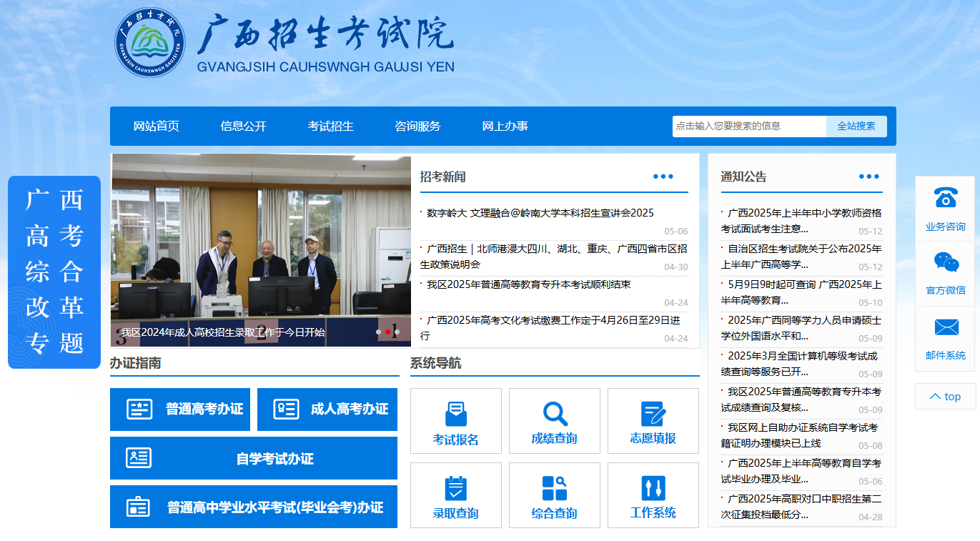Open the 咨询服务 menu
The width and height of the screenshot is (980, 541).
click(417, 126)
